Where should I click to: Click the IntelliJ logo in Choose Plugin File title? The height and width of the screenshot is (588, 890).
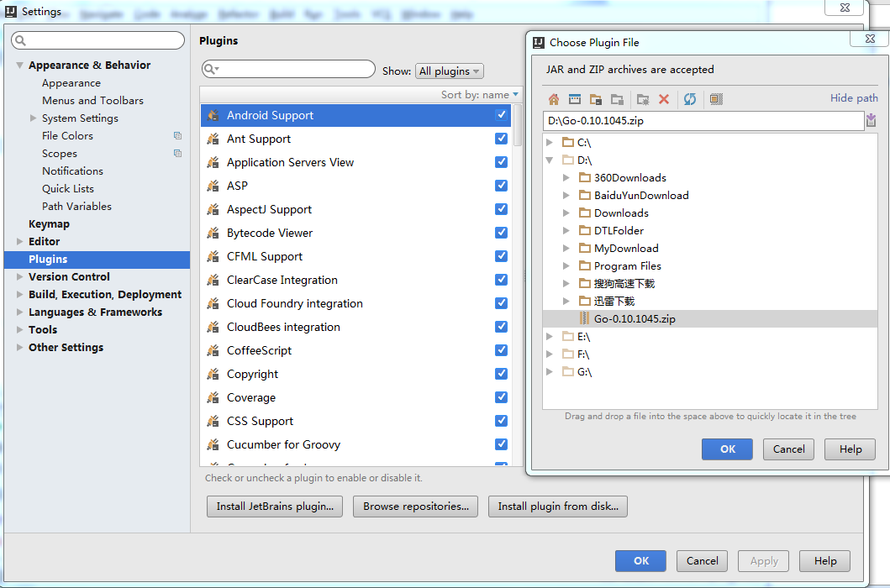tap(539, 43)
